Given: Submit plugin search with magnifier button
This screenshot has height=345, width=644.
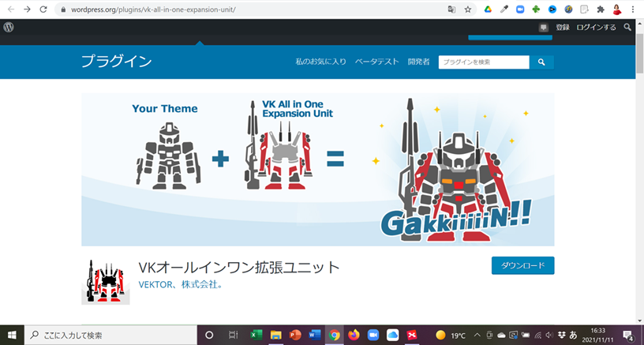Looking at the screenshot, I should point(541,62).
